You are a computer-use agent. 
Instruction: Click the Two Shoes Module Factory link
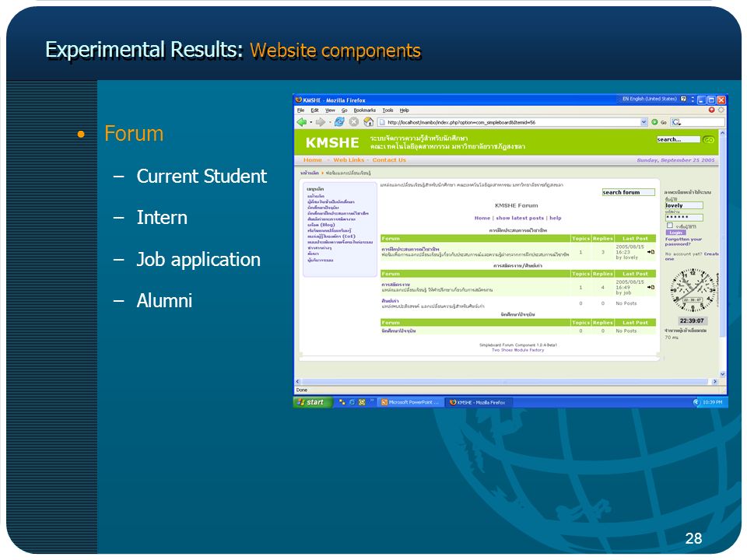(517, 350)
